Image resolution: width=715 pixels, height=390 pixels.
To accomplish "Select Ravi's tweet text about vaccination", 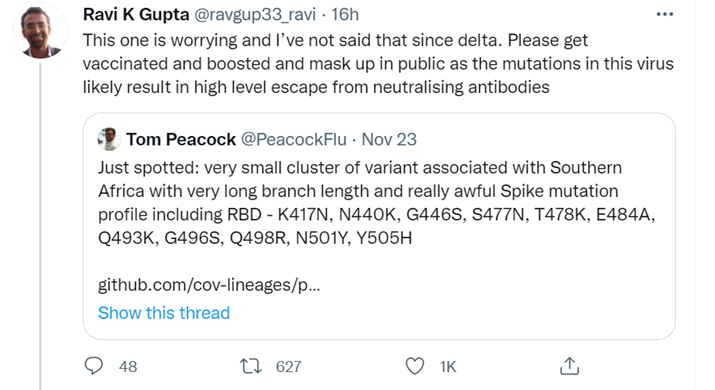I will click(378, 63).
